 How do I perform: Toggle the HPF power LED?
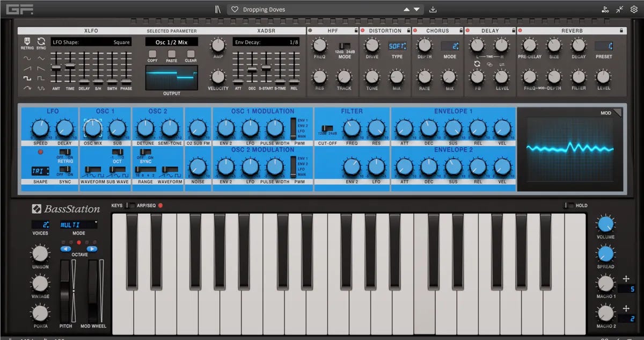click(x=310, y=31)
